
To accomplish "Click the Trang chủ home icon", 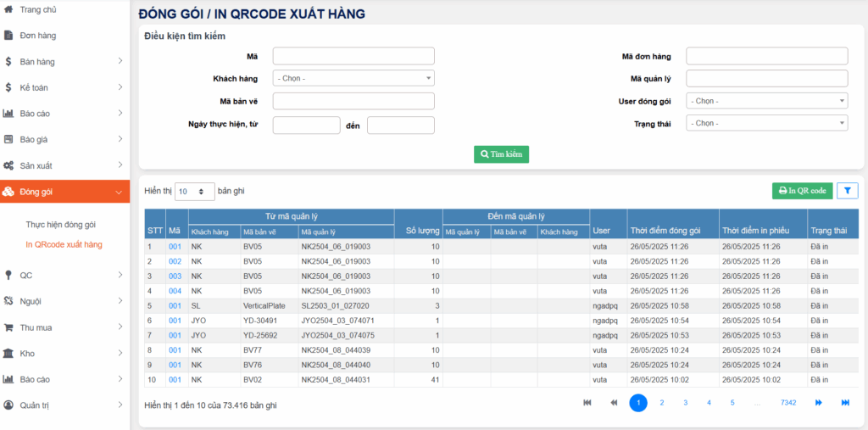I will coord(8,8).
